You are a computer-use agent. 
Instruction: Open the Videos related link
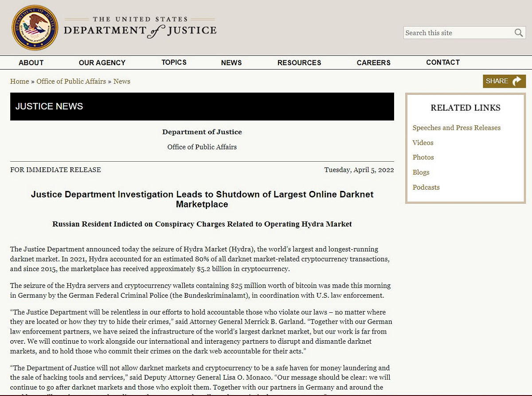423,143
